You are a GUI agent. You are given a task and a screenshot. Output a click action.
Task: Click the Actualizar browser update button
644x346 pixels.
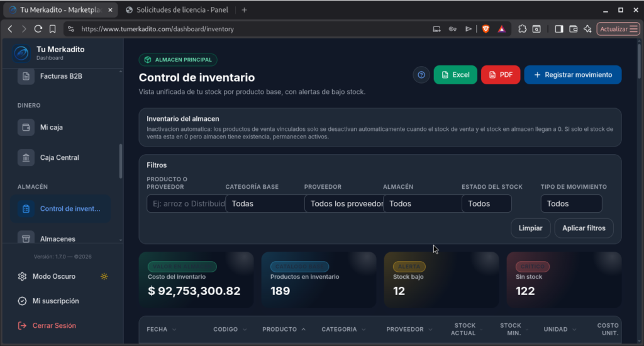(618, 29)
